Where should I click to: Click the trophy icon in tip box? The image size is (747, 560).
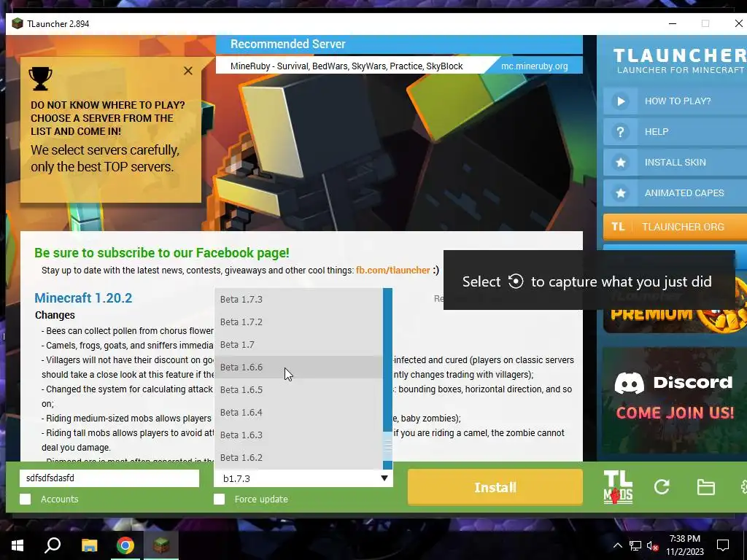pyautogui.click(x=41, y=78)
